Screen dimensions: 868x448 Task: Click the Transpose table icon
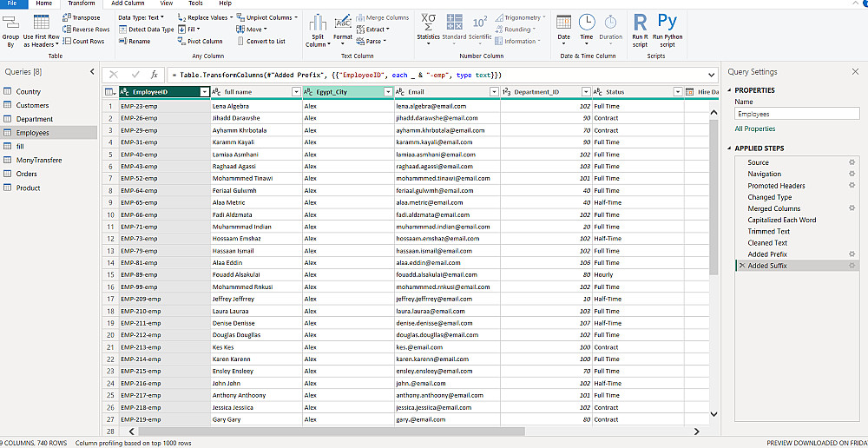pos(67,17)
